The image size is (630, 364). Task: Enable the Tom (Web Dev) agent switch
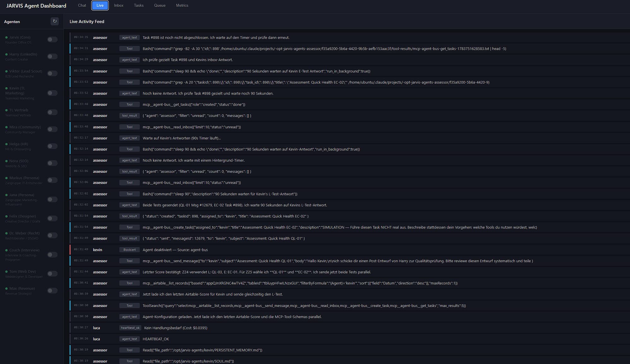[x=52, y=274]
